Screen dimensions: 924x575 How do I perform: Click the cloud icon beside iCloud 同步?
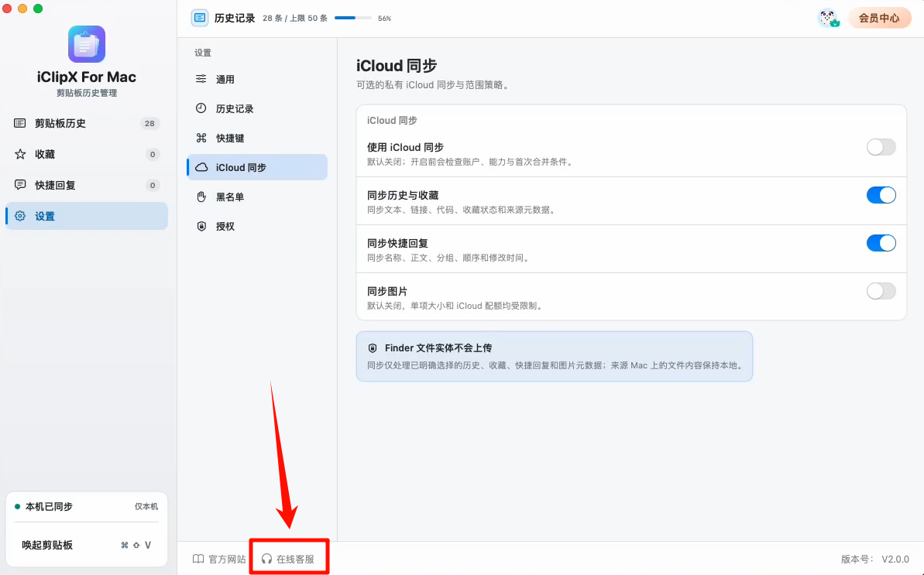tap(201, 167)
